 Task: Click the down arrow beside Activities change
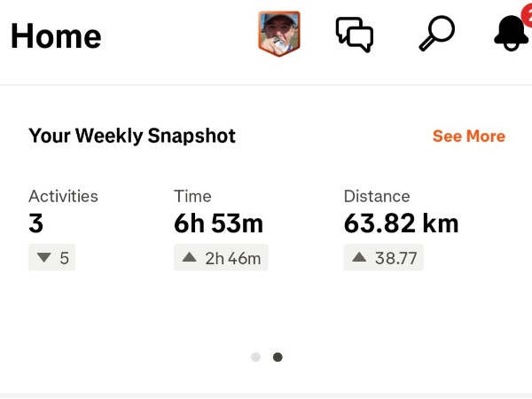tap(43, 258)
